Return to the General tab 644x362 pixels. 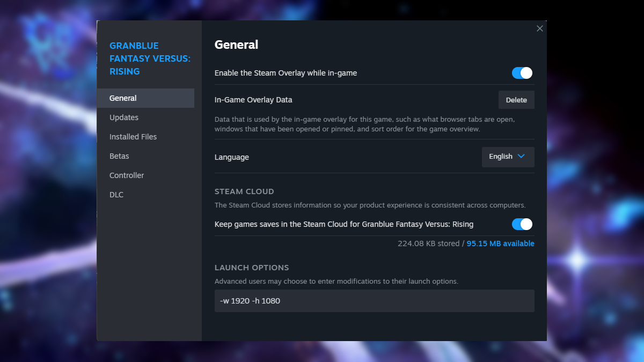coord(123,98)
